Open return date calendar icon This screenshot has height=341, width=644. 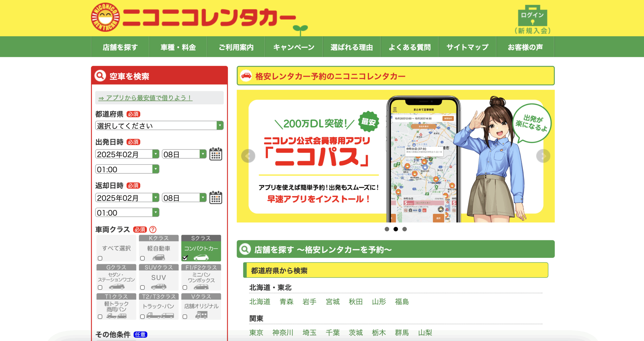[x=216, y=197]
